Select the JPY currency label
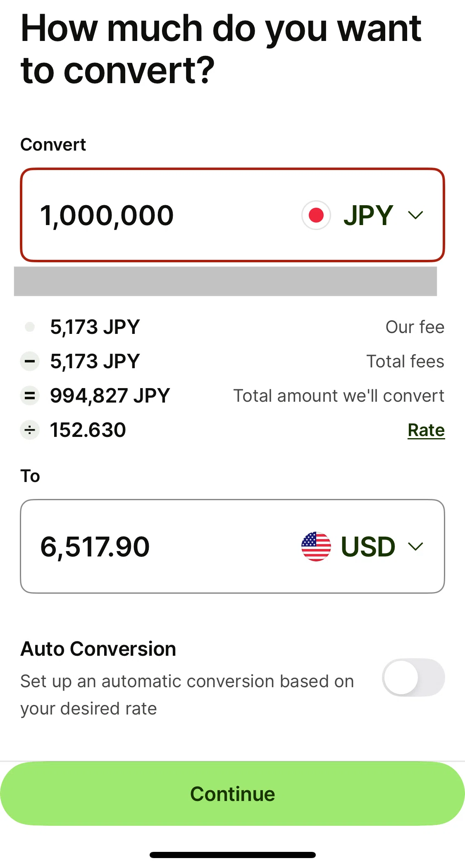This screenshot has height=868, width=465. click(x=368, y=215)
